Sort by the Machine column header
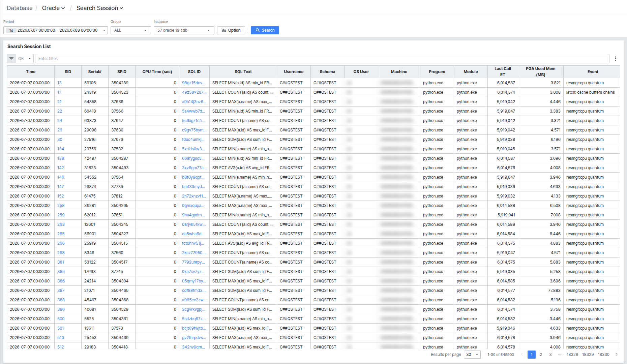The width and height of the screenshot is (627, 364). click(399, 72)
